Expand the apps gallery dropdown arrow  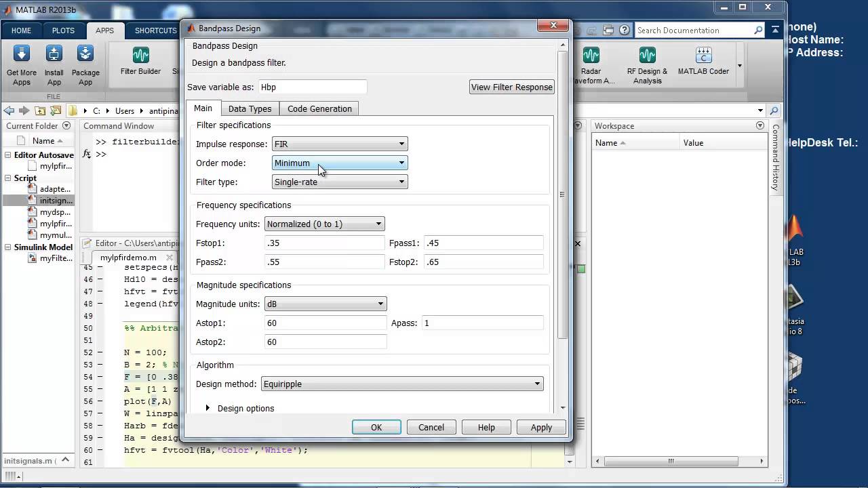click(739, 66)
